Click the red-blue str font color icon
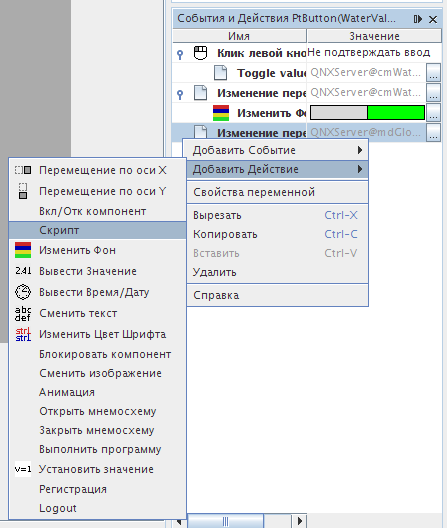447x528 pixels. (23, 334)
